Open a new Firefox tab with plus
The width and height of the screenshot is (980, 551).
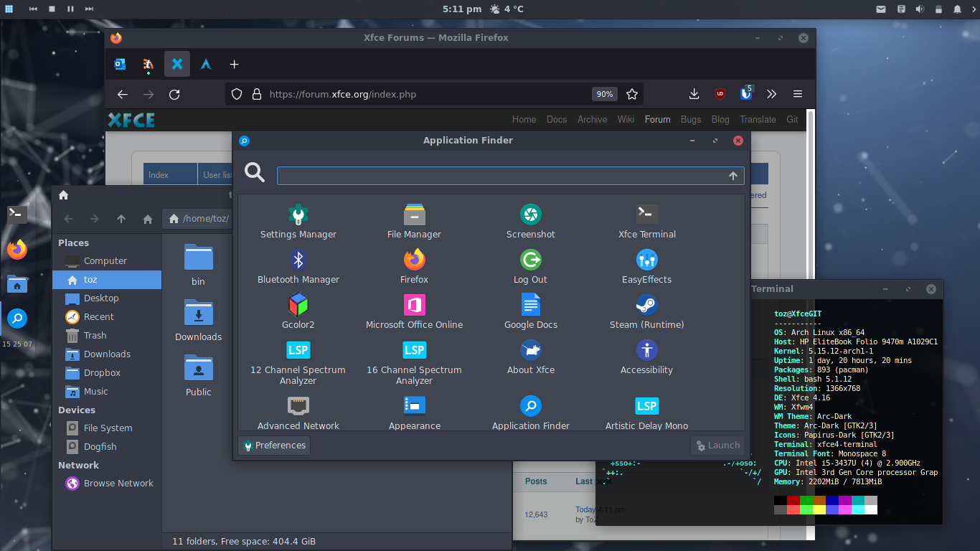click(234, 64)
